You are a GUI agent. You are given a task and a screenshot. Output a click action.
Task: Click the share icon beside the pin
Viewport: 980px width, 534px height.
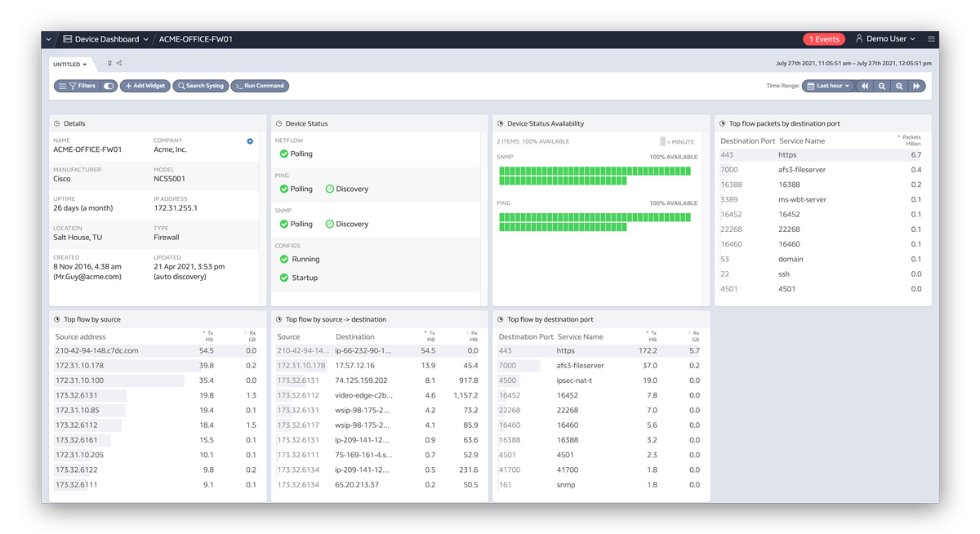(119, 64)
